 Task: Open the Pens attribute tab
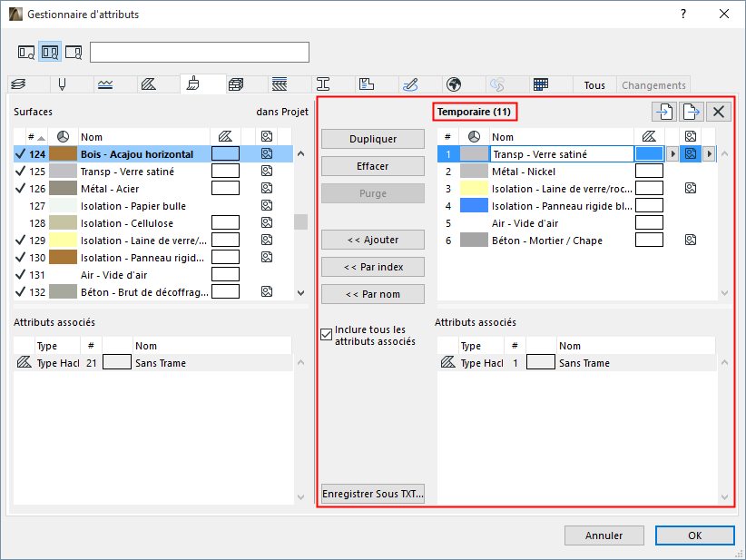tap(62, 84)
